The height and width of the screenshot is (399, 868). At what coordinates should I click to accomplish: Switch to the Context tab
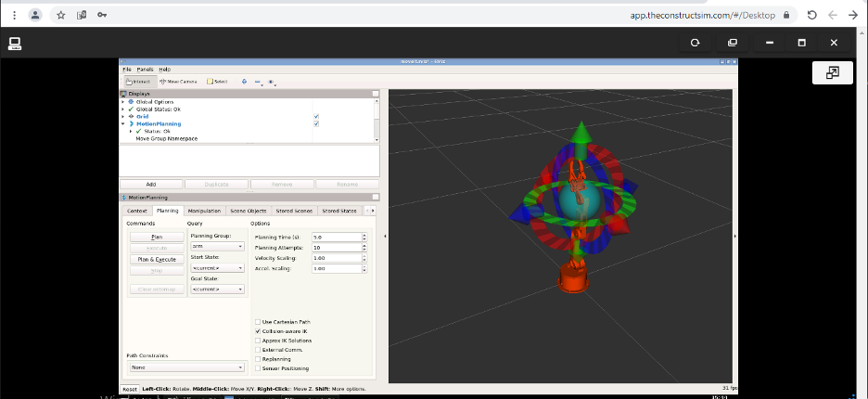click(x=136, y=212)
